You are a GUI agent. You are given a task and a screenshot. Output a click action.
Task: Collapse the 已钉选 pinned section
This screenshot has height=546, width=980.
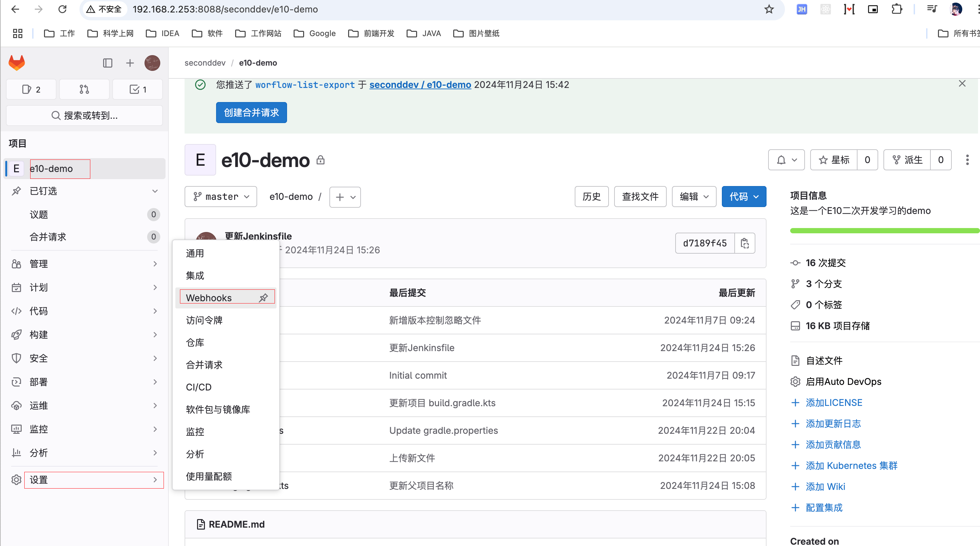[x=154, y=191]
